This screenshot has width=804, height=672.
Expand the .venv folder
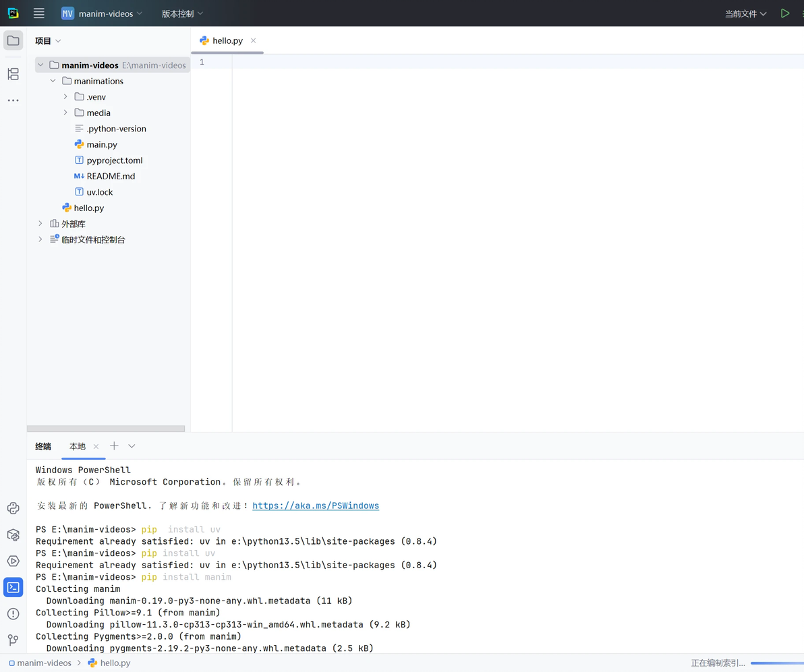65,97
